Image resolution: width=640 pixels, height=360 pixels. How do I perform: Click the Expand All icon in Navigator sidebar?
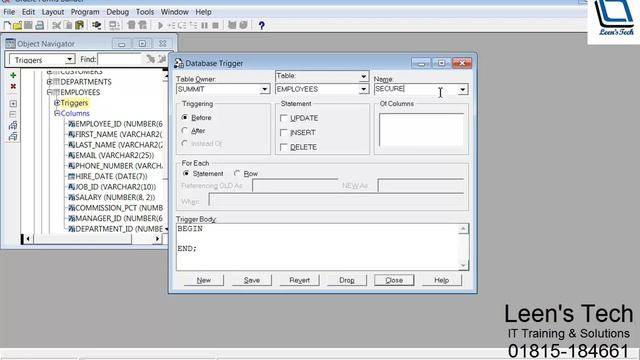[13, 125]
